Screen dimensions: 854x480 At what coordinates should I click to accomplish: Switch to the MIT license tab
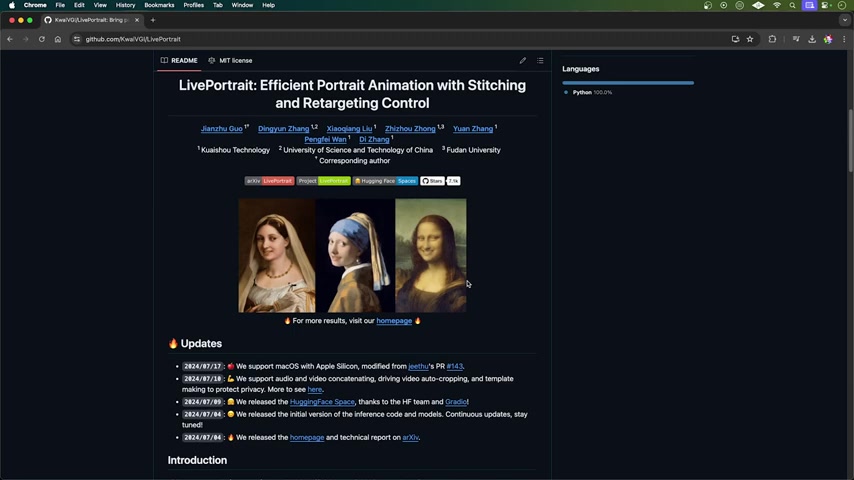coord(230,60)
